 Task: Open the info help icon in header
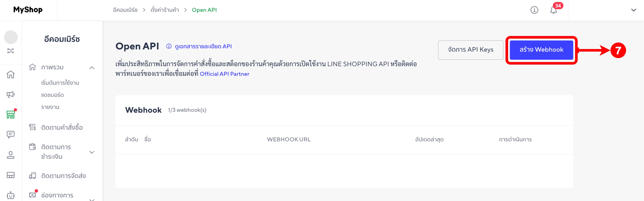[x=534, y=10]
